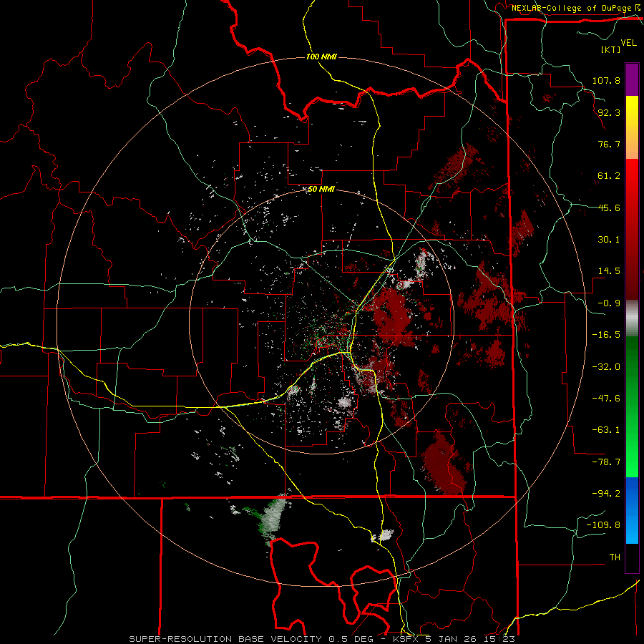Select the -47.6 velocity legend value

[606, 399]
